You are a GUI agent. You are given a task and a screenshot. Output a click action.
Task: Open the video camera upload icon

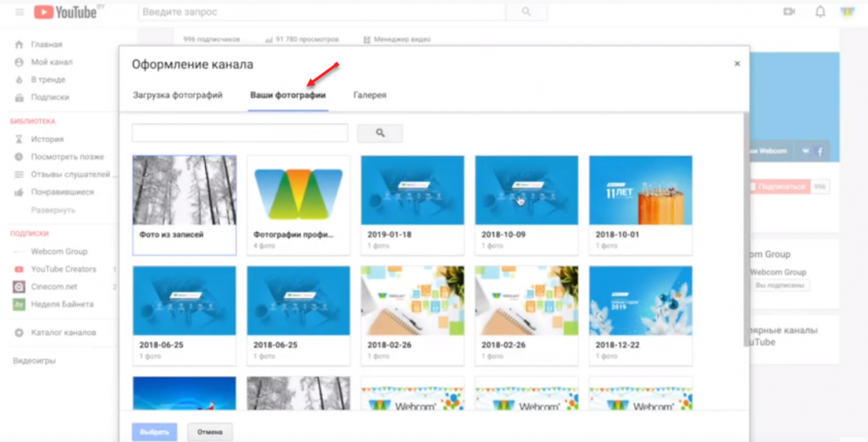click(789, 12)
